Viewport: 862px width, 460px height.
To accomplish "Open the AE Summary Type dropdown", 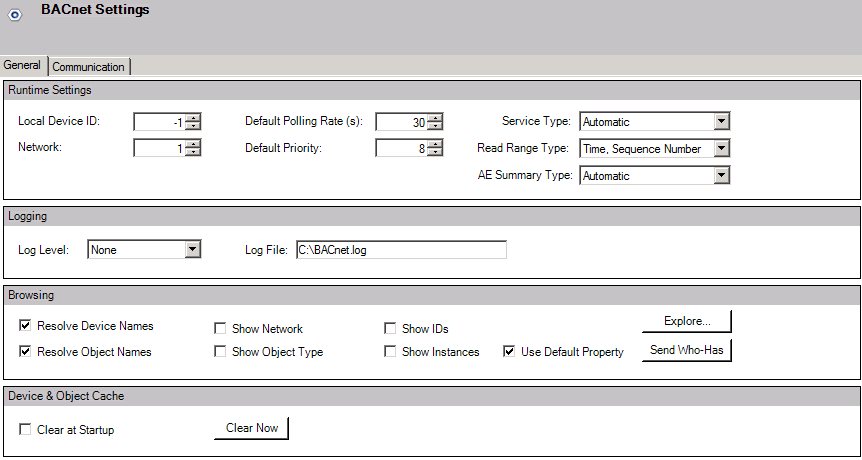I will pos(721,176).
